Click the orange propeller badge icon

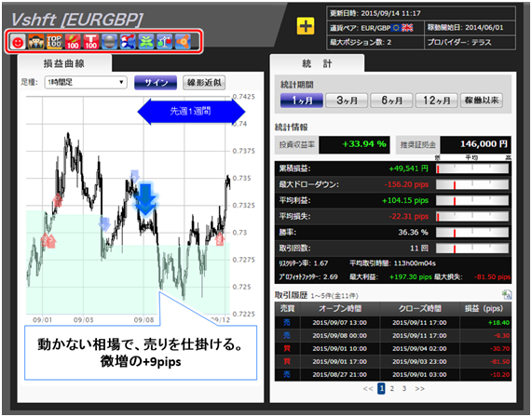coord(183,42)
